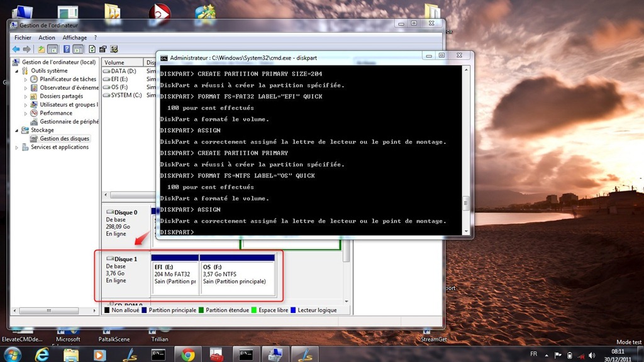Viewport: 644px width, 362px height.
Task: Click the blue Help toolbar icon
Action: click(x=67, y=49)
